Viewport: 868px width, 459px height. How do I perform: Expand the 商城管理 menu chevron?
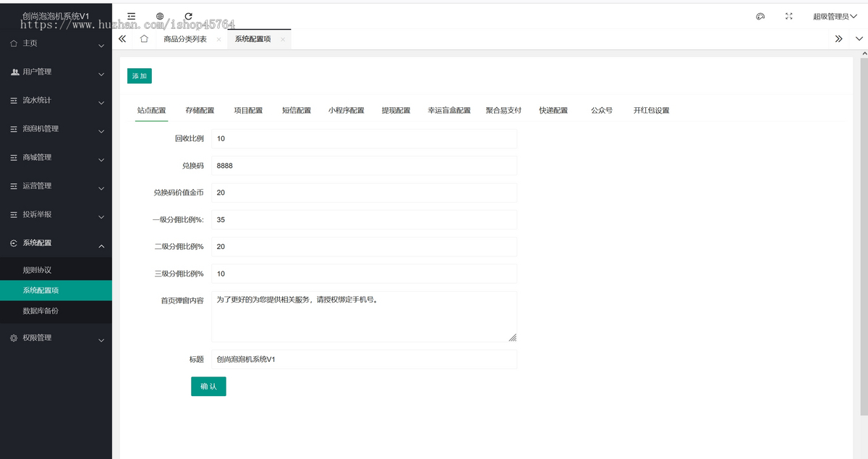[101, 159]
